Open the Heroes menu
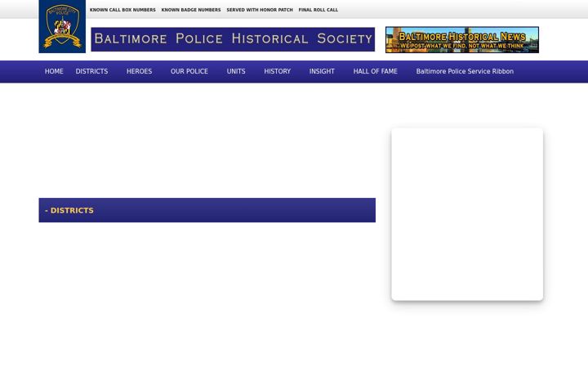This screenshot has width=588, height=368. 139,71
